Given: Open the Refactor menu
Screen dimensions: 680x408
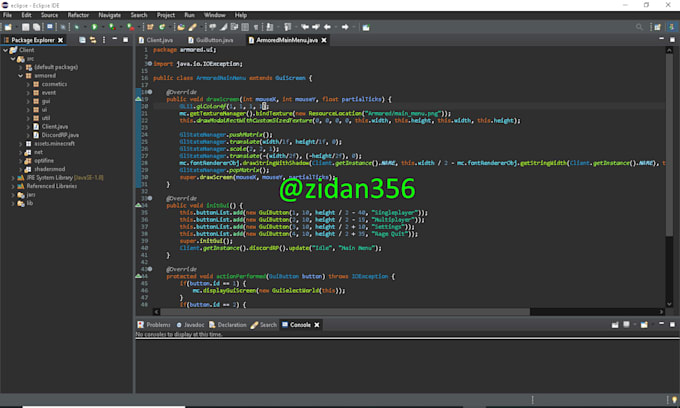Looking at the screenshot, I should pos(76,15).
